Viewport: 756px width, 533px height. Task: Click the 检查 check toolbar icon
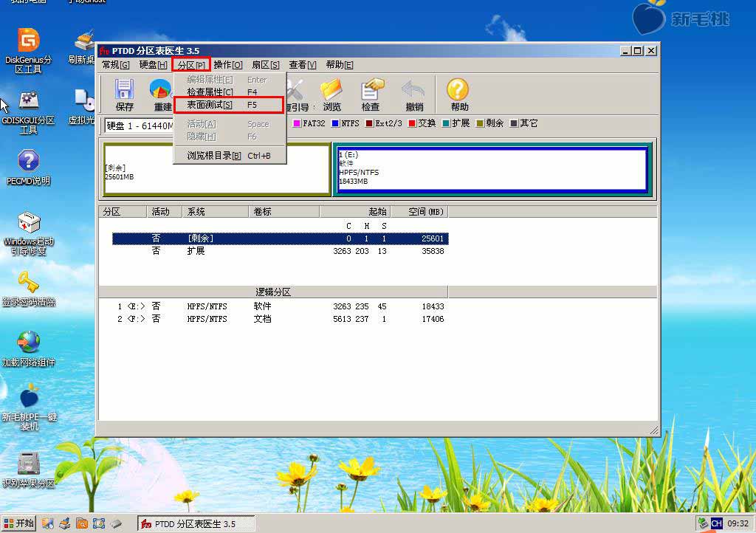point(371,95)
